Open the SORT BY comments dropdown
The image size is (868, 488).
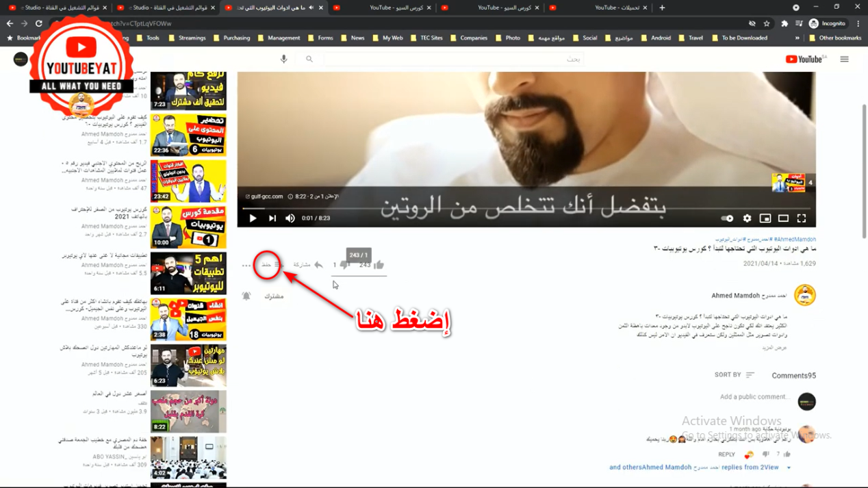(735, 375)
